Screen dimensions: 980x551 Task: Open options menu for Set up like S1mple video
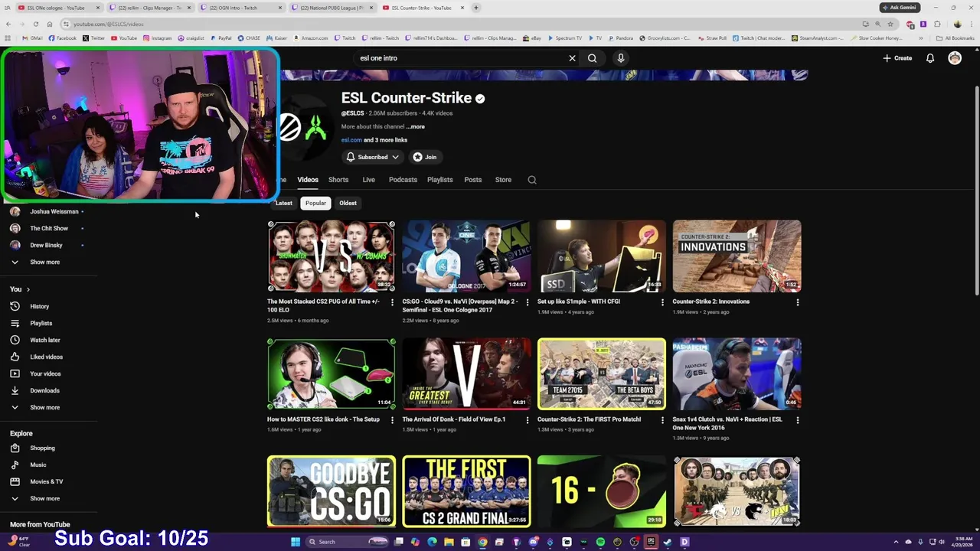pyautogui.click(x=662, y=302)
